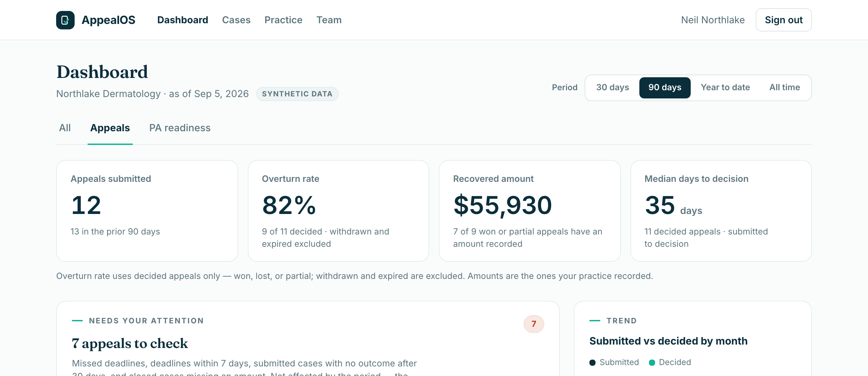Click the Neil Northlake user name
The image size is (868, 376).
(x=713, y=20)
